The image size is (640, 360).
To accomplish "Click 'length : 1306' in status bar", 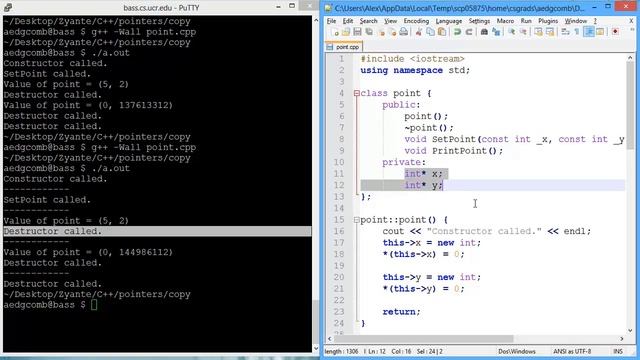I will (341, 351).
